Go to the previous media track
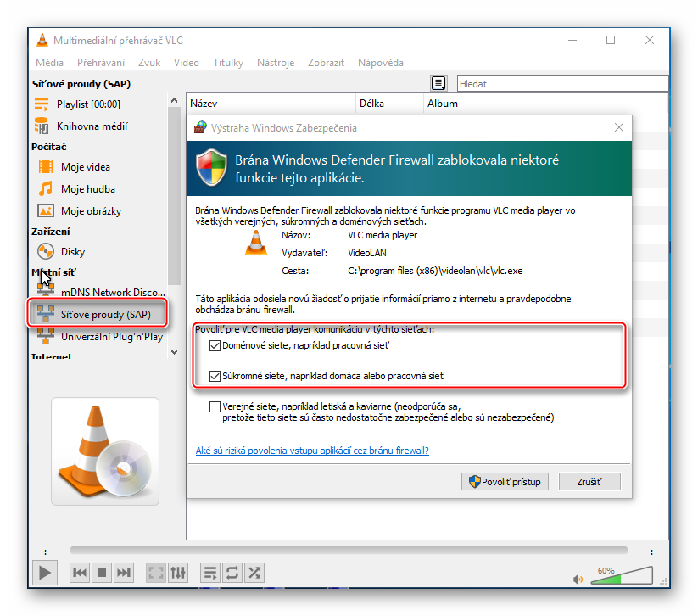 (x=80, y=573)
